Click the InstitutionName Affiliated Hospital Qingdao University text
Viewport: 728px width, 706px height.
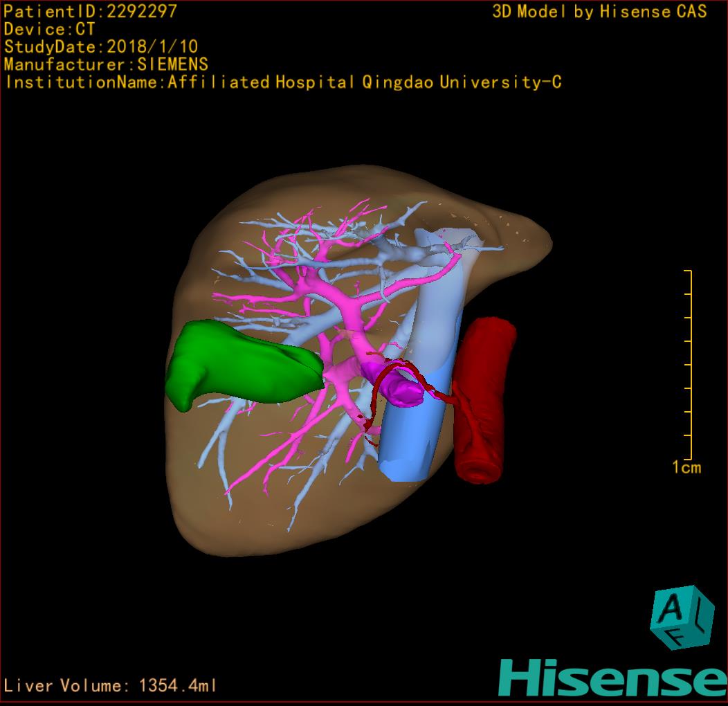pyautogui.click(x=283, y=82)
